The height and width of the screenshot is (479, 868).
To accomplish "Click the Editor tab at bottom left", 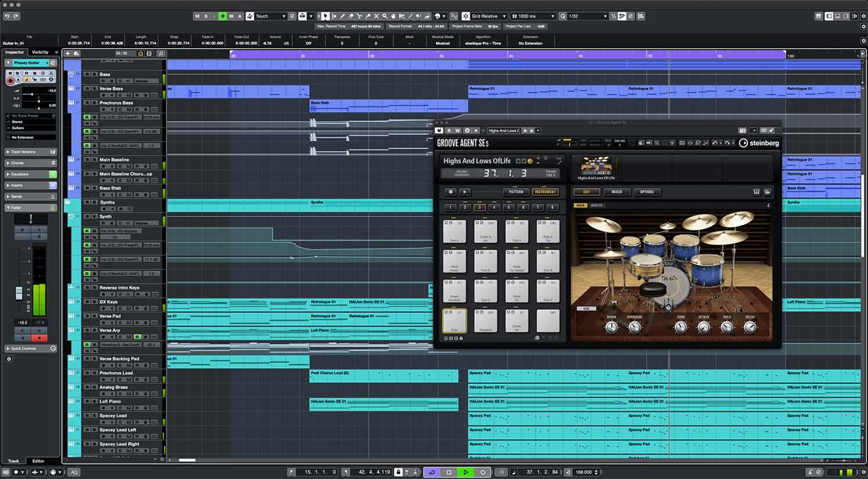I will click(x=38, y=461).
